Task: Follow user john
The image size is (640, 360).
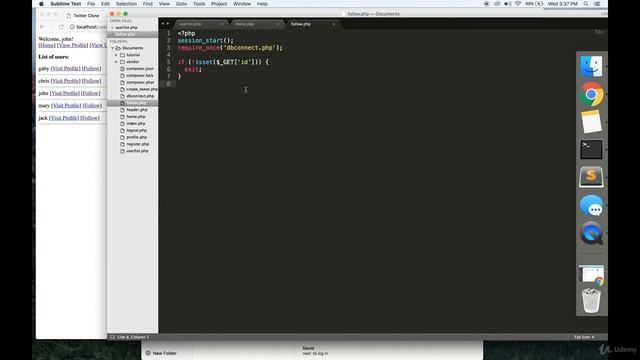Action: pos(90,93)
